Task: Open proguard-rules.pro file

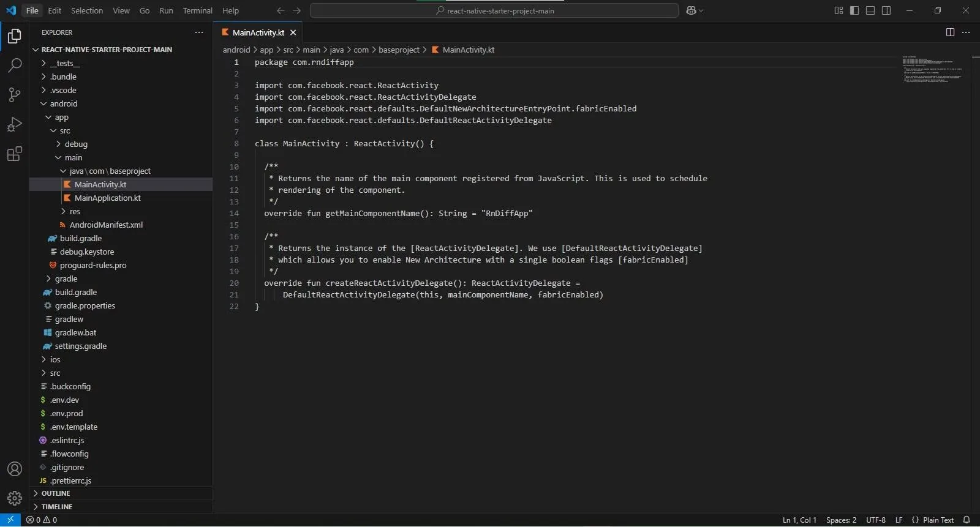Action: (93, 265)
